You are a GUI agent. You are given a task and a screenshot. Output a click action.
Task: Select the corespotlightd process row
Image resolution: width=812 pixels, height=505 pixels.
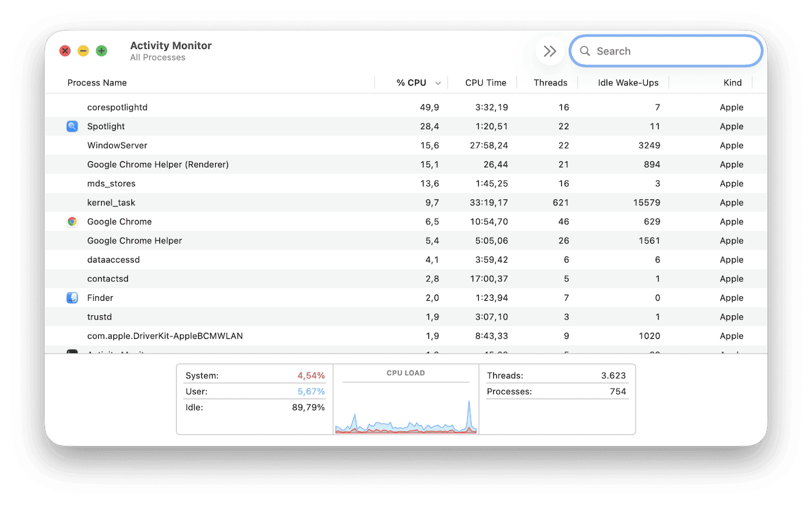point(406,107)
